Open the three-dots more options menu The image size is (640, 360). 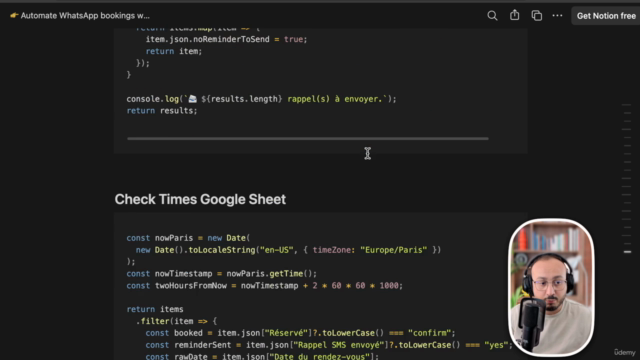coord(557,16)
